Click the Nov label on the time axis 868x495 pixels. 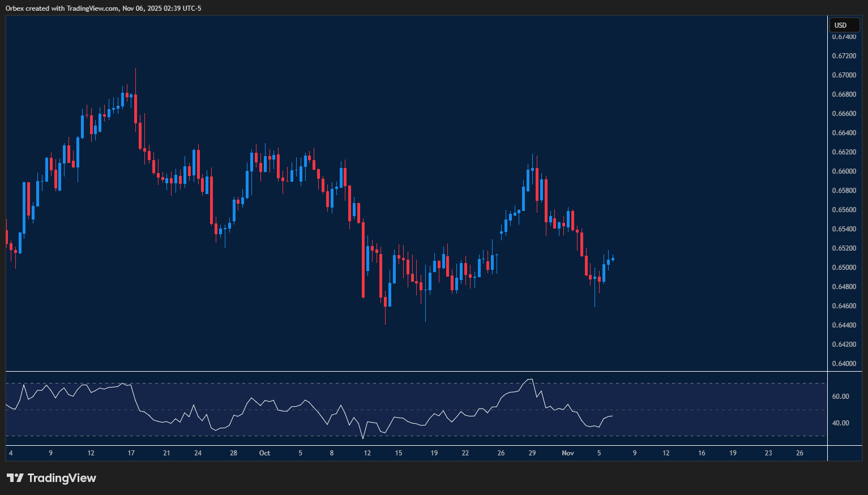click(x=568, y=453)
